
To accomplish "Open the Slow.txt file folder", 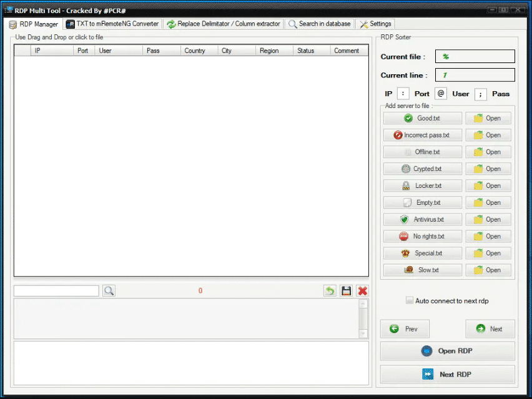I will point(488,270).
